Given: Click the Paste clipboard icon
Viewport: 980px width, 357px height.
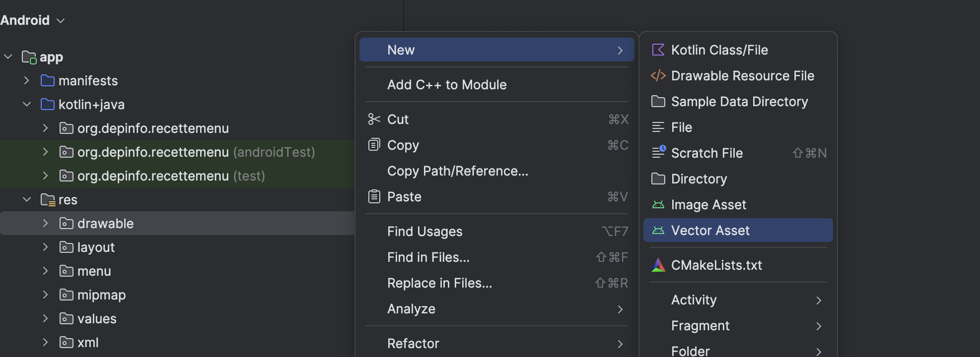Looking at the screenshot, I should pyautogui.click(x=374, y=196).
